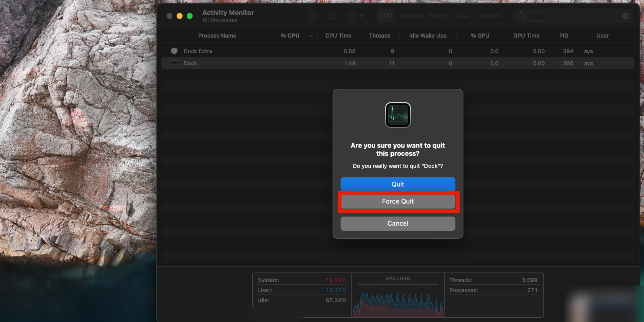The image size is (644, 322).
Task: Sort by CPU Time column
Action: pos(338,36)
